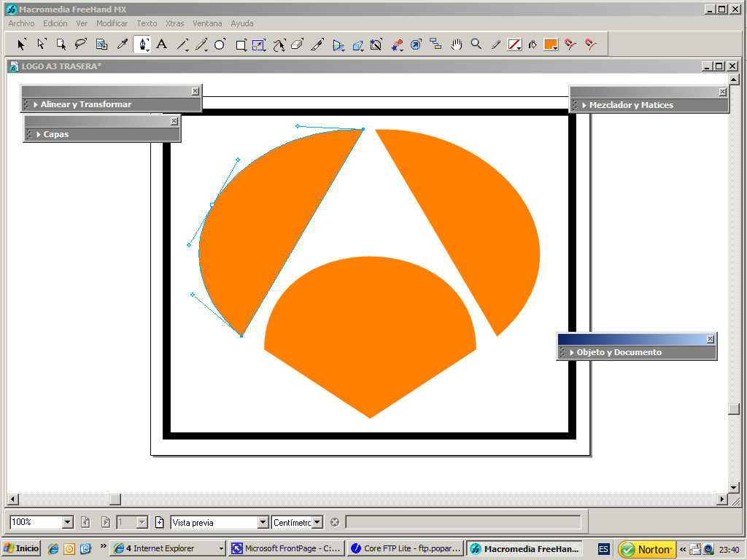Click the cancel stop icon in status bar
The width and height of the screenshot is (747, 560).
(x=335, y=522)
